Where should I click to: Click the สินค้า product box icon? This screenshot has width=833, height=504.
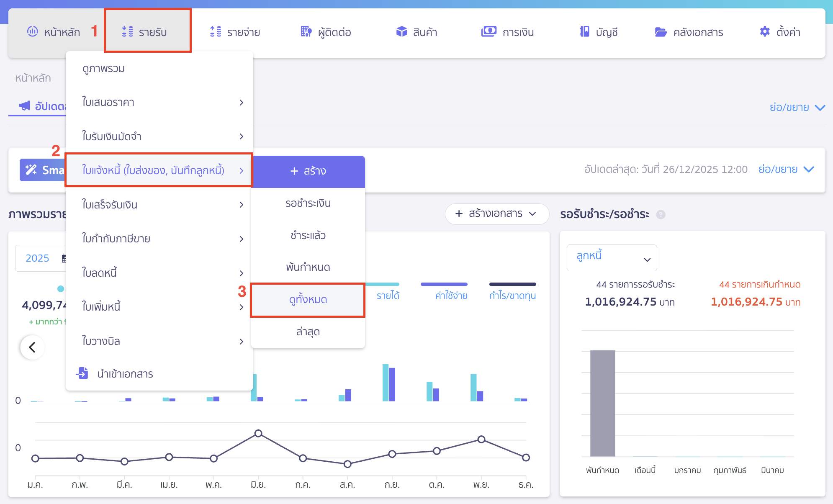pyautogui.click(x=401, y=31)
